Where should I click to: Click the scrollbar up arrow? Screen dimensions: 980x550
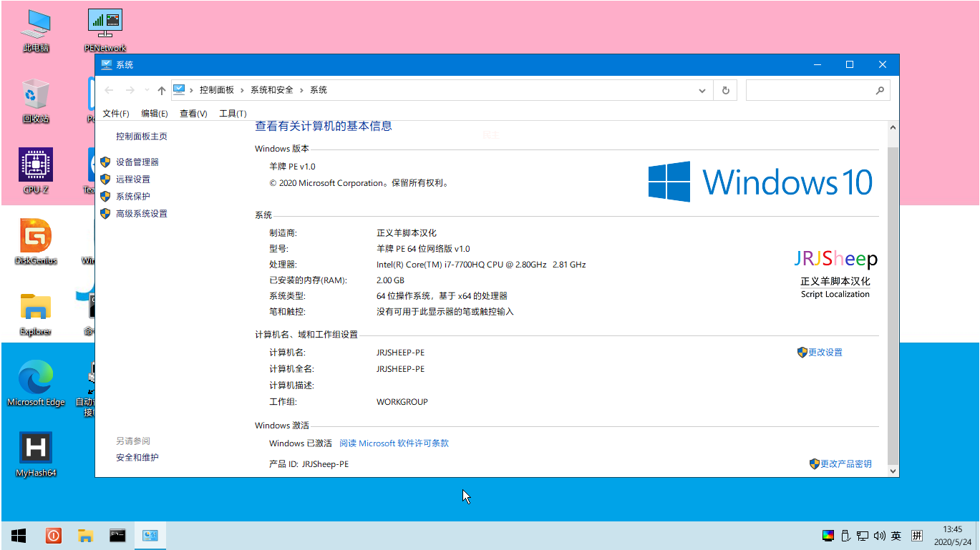tap(893, 127)
